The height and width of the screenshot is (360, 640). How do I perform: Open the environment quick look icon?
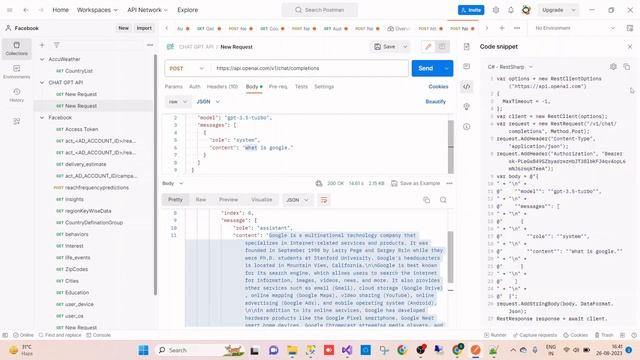pyautogui.click(x=630, y=28)
